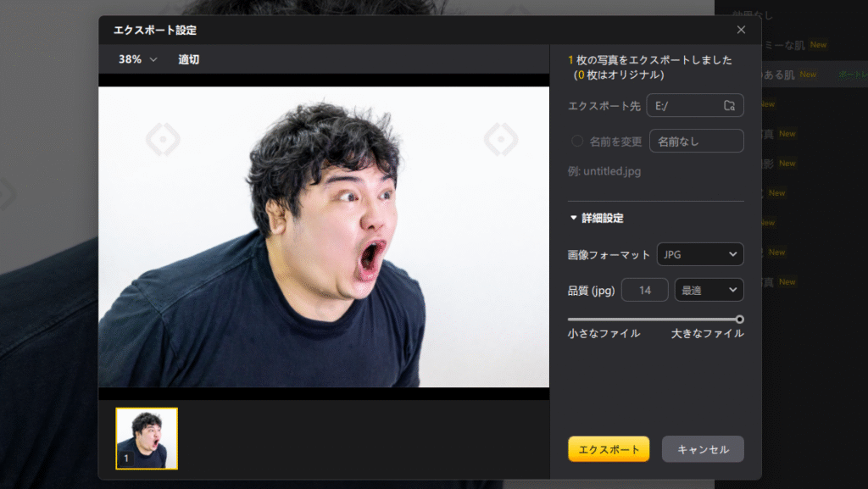
Task: Click the E:/ export destination field
Action: coord(684,105)
